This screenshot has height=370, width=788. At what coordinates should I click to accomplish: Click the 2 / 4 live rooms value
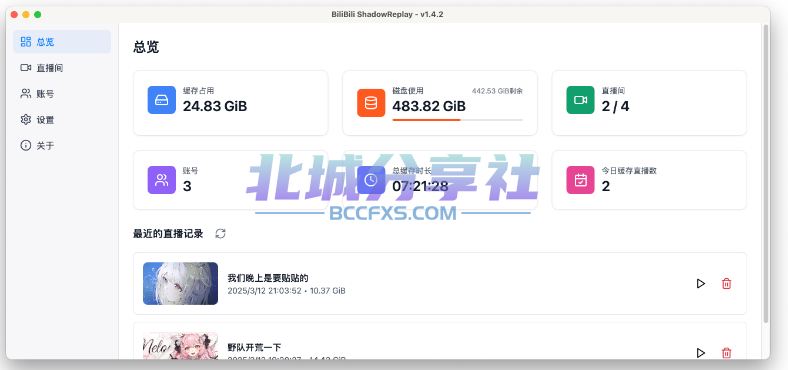tap(615, 106)
